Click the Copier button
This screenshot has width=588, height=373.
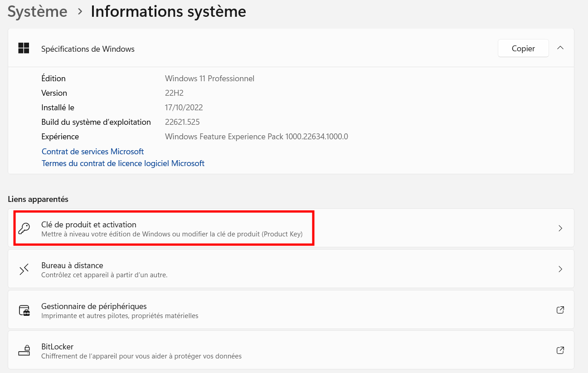pyautogui.click(x=523, y=48)
